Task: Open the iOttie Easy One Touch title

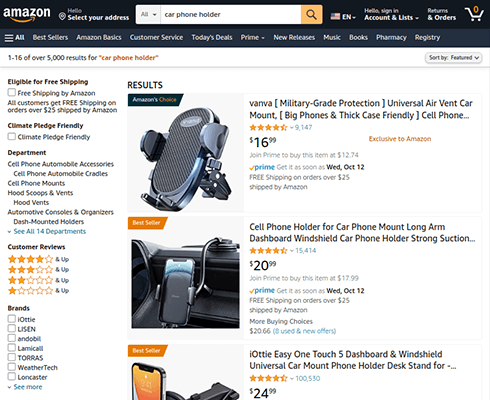Action: pyautogui.click(x=353, y=360)
